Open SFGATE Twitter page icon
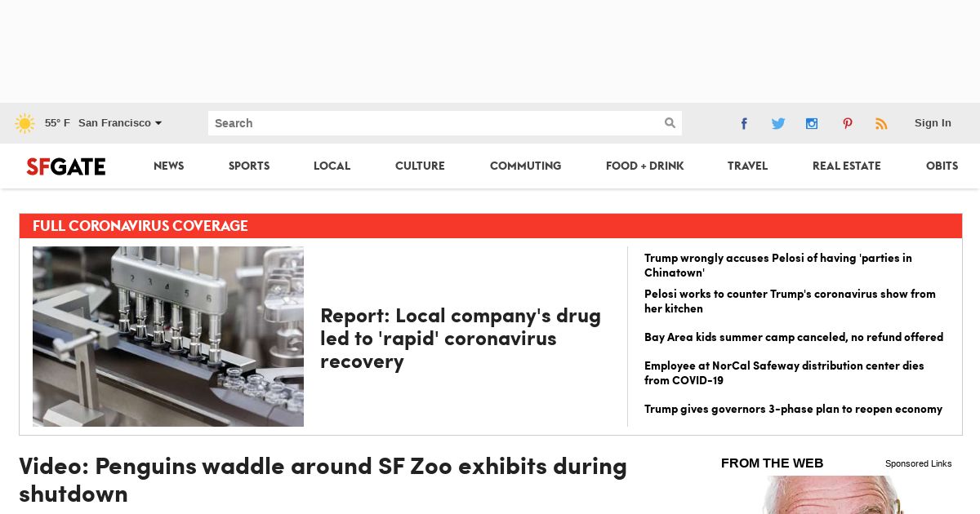Image resolution: width=980 pixels, height=514 pixels. coord(778,123)
